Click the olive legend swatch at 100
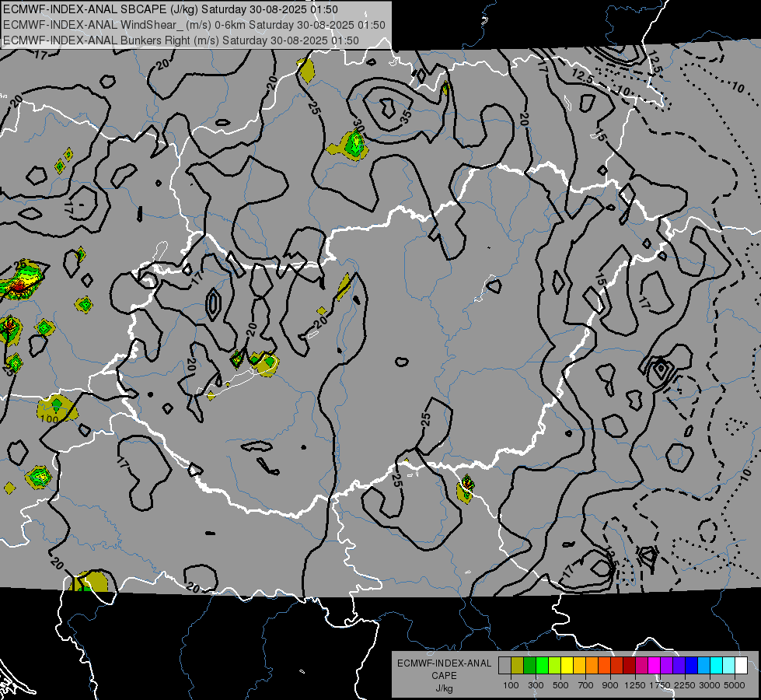 point(518,666)
